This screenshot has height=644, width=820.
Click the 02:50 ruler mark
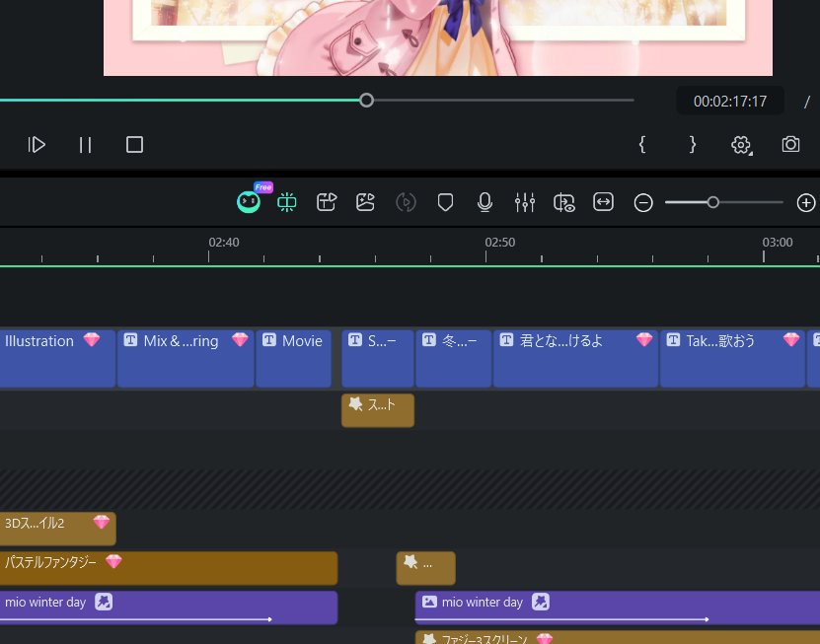(x=500, y=242)
